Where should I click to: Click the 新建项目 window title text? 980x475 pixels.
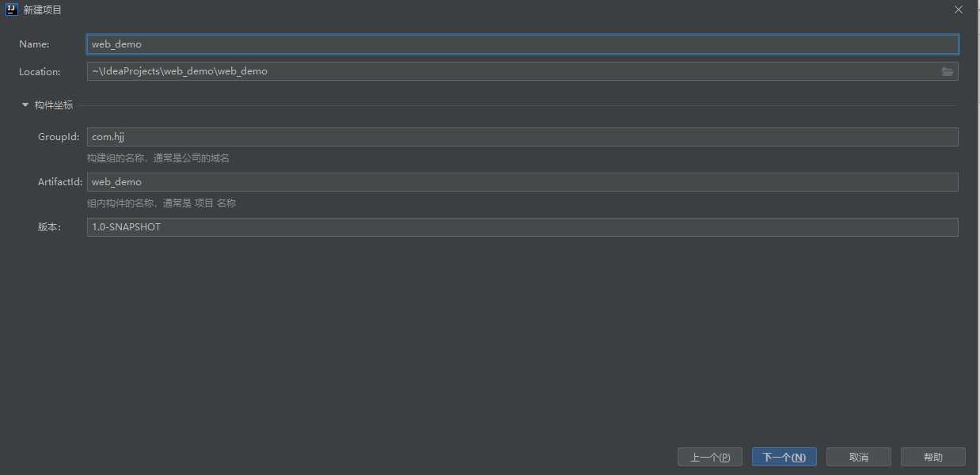(43, 10)
